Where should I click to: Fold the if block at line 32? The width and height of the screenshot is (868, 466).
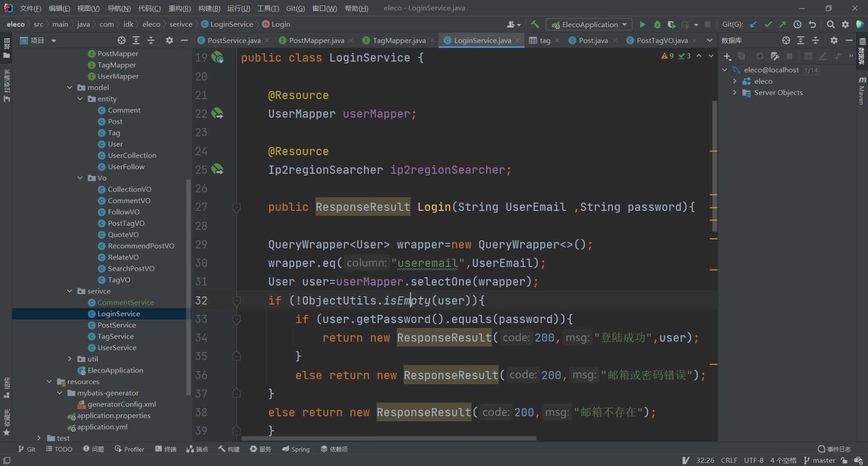tap(236, 300)
